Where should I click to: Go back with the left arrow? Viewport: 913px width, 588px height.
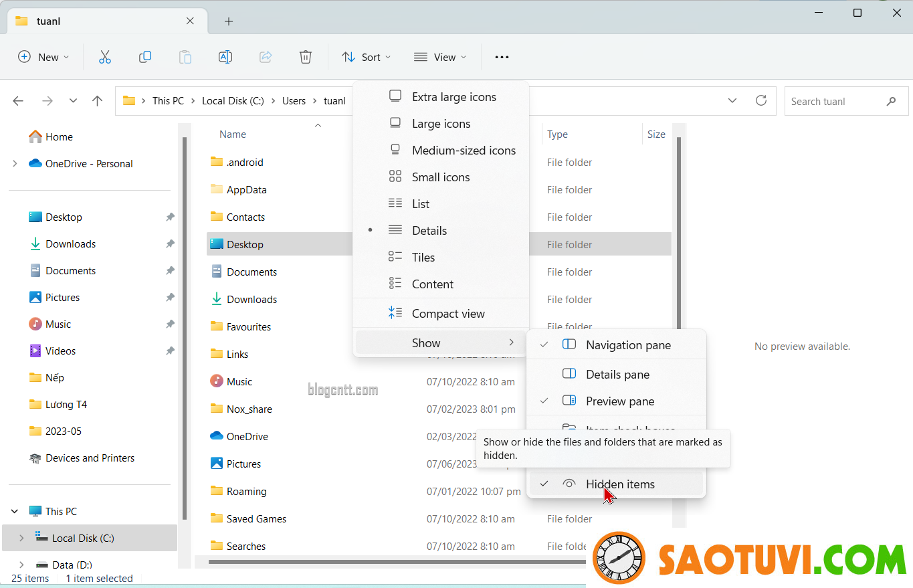[x=18, y=101]
